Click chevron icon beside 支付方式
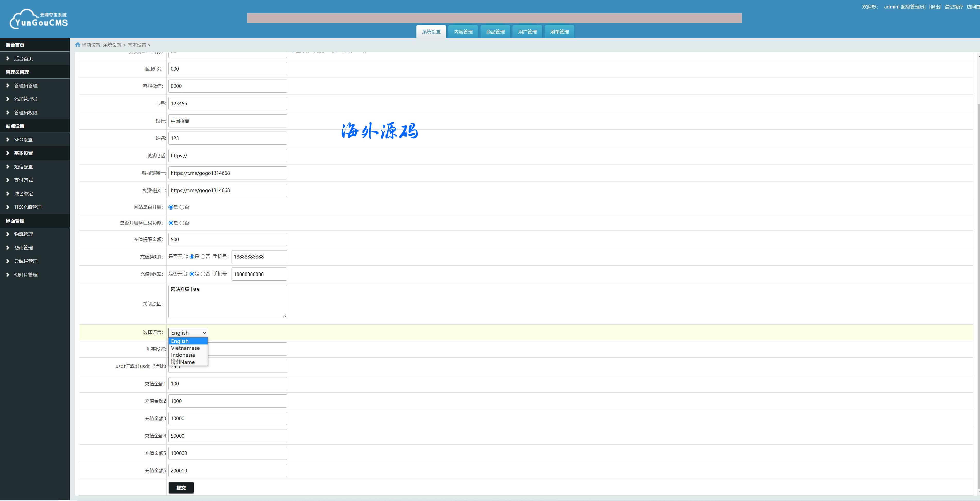The height and width of the screenshot is (501, 980). pos(8,180)
